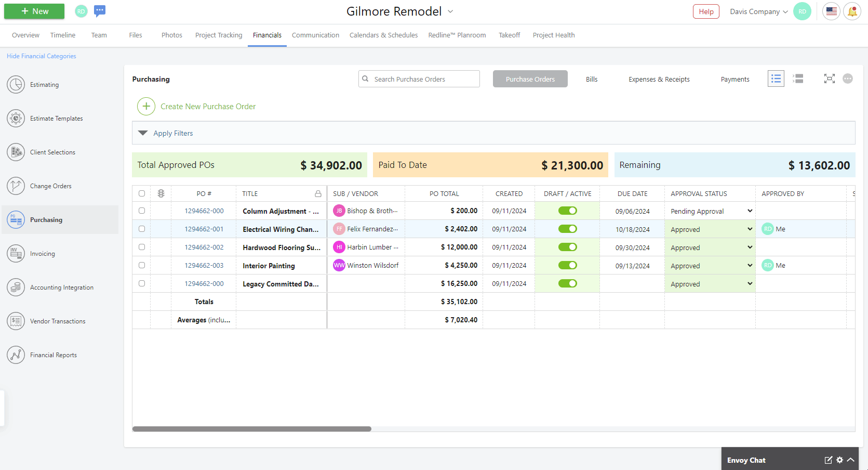Check the row checkbox for Hardwood Flooring PO
The image size is (868, 470).
click(141, 247)
